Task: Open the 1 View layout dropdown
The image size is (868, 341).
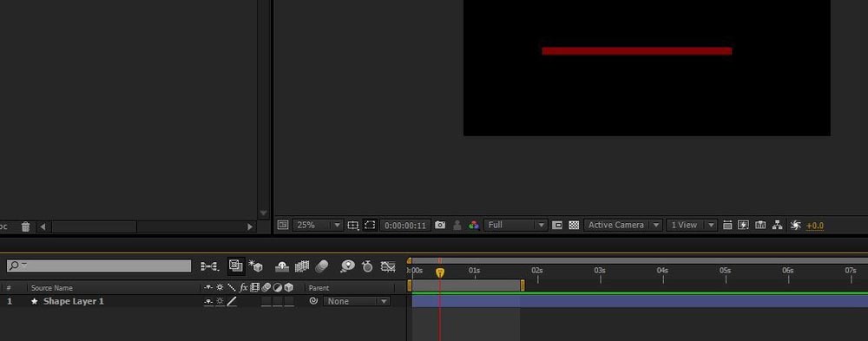Action: click(x=692, y=225)
